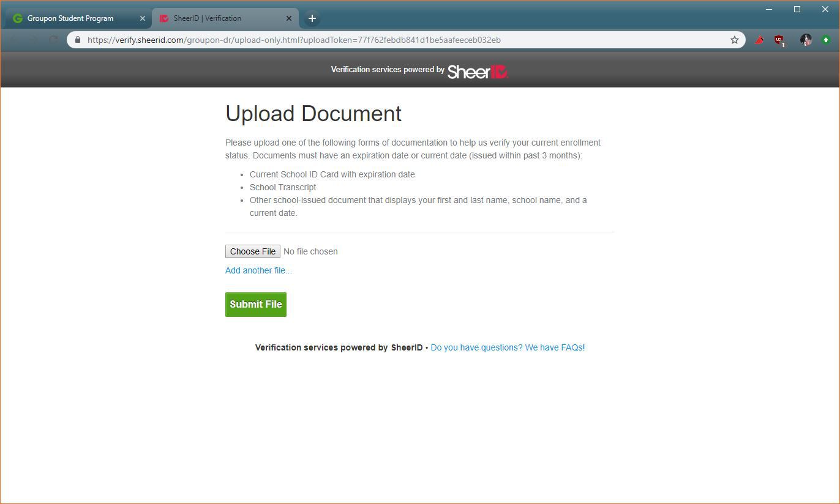Click the Add another file link
The height and width of the screenshot is (504, 840).
pyautogui.click(x=258, y=270)
